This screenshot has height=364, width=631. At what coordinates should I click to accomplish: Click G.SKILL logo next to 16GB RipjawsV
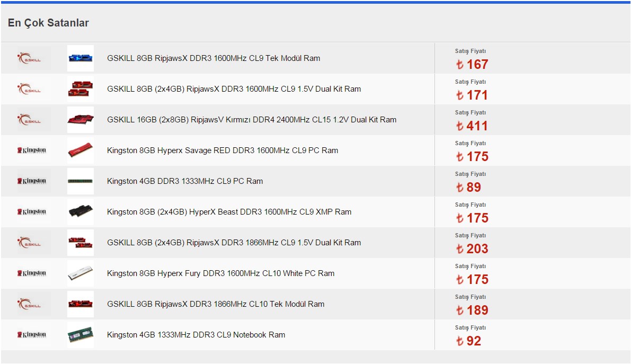pos(33,120)
